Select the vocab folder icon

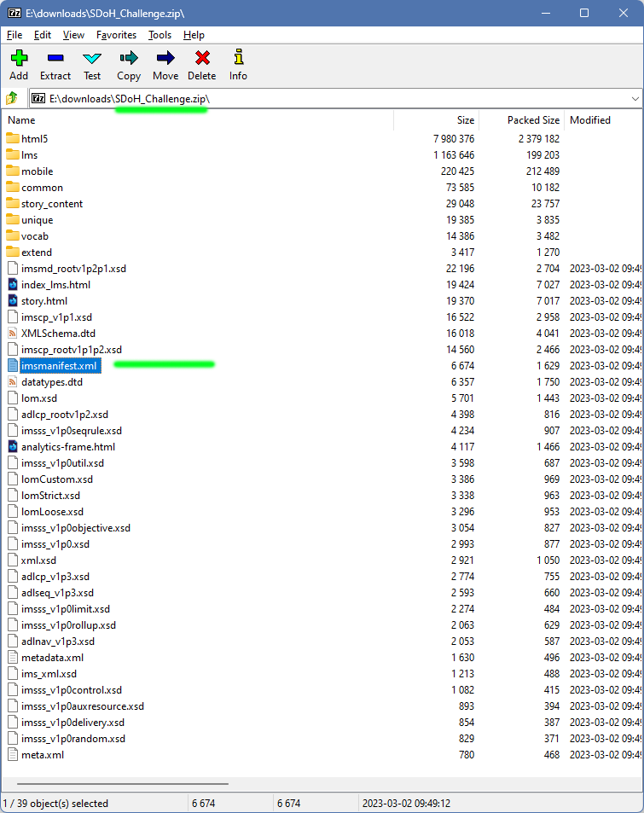click(13, 236)
